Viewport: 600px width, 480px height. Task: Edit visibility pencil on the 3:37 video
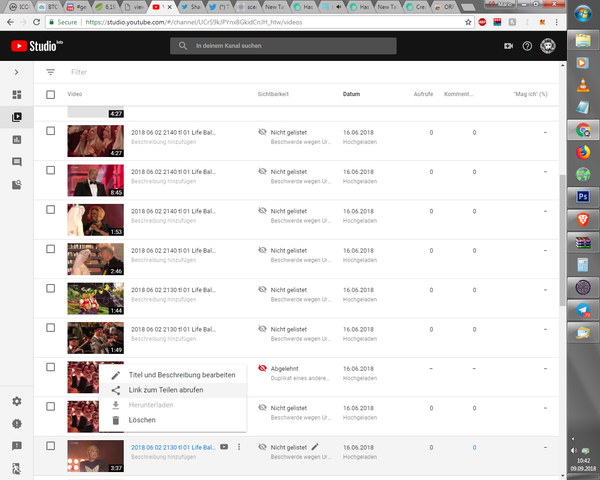315,447
